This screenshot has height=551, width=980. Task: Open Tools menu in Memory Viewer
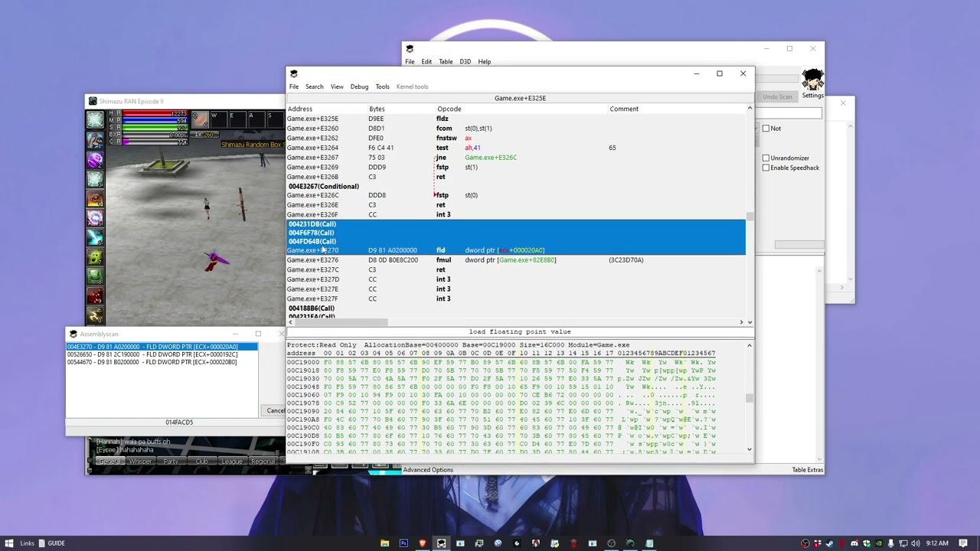(x=382, y=86)
